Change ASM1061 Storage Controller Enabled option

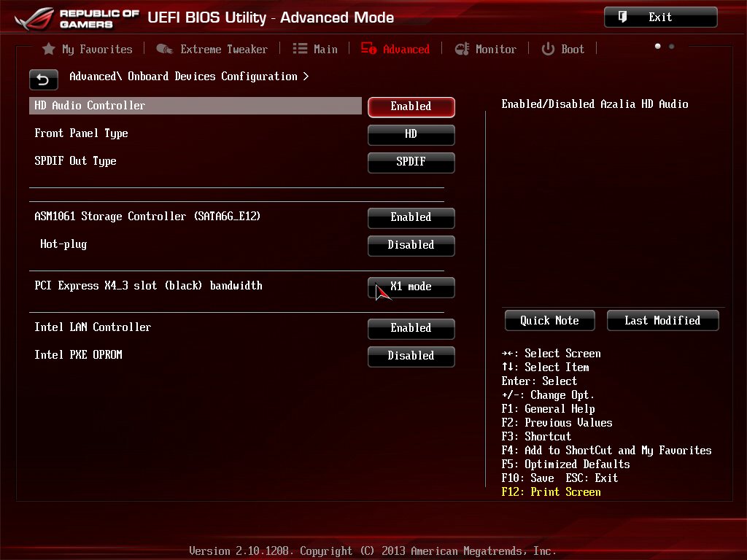[x=411, y=217]
